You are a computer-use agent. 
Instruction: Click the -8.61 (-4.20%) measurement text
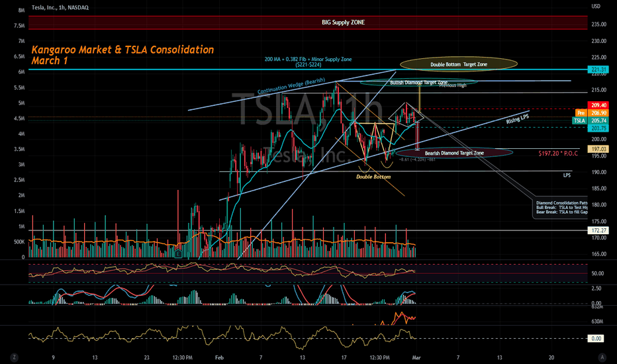tap(417, 159)
